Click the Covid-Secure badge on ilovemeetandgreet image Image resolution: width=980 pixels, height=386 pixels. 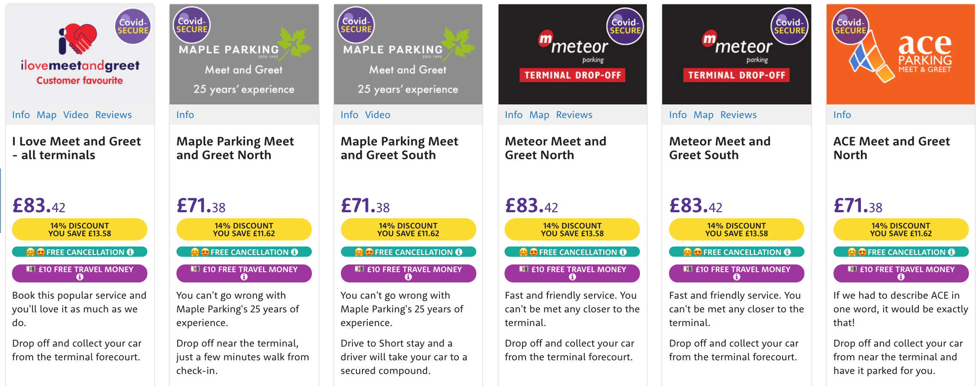coord(133,26)
